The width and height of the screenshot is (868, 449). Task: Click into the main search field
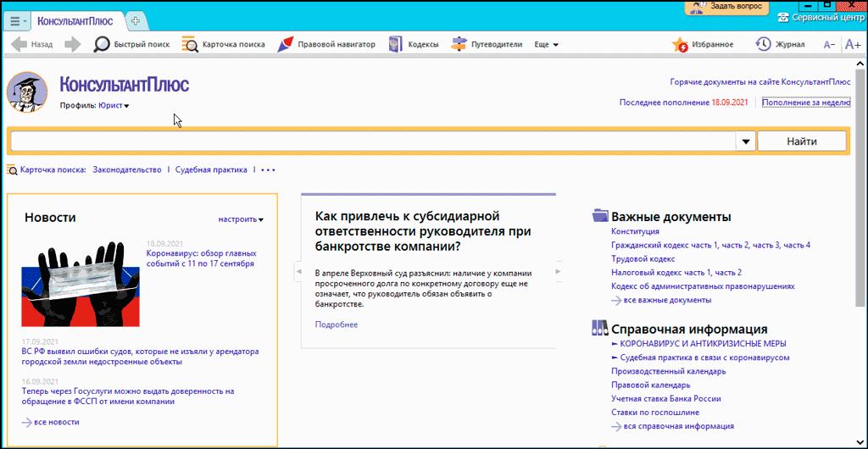(x=373, y=141)
